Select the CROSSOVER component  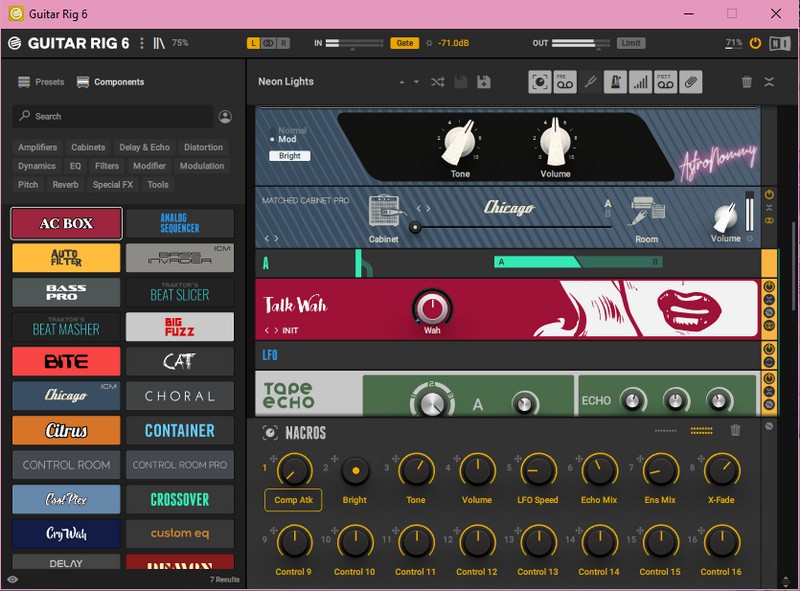coord(180,497)
